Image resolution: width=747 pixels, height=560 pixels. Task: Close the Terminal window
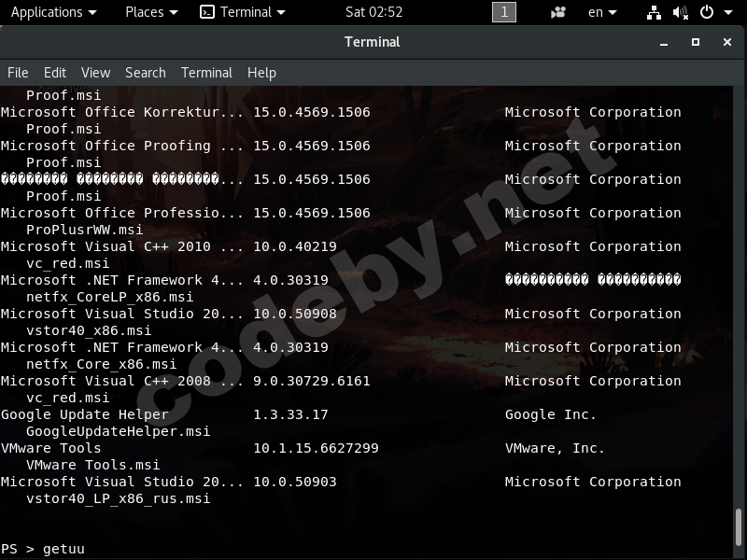pyautogui.click(x=727, y=42)
